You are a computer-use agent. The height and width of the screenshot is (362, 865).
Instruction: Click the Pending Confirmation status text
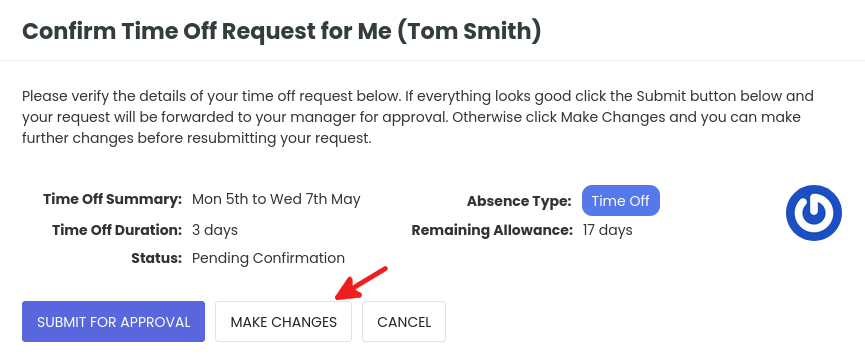coord(269,258)
